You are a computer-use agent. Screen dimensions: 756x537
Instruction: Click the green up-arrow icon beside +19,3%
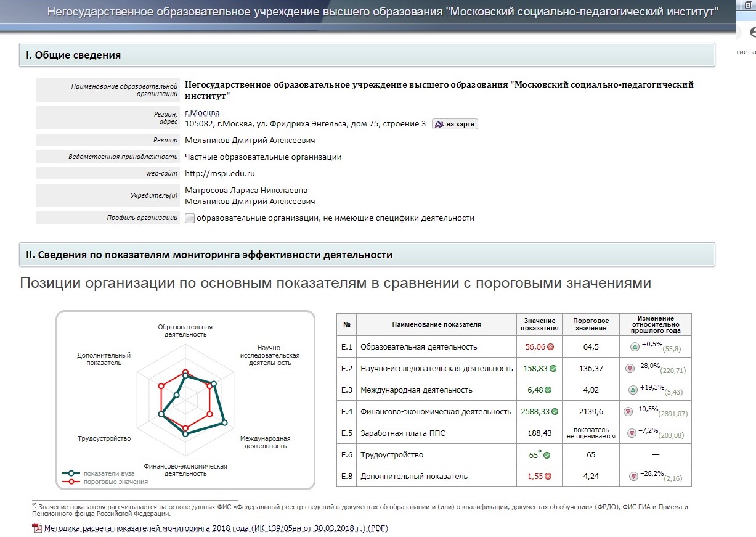click(x=633, y=390)
